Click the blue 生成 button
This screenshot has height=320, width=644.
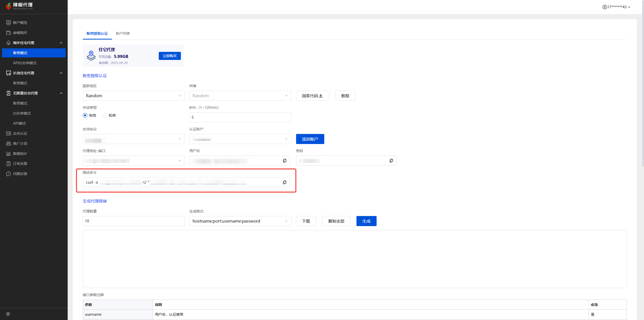[366, 221]
